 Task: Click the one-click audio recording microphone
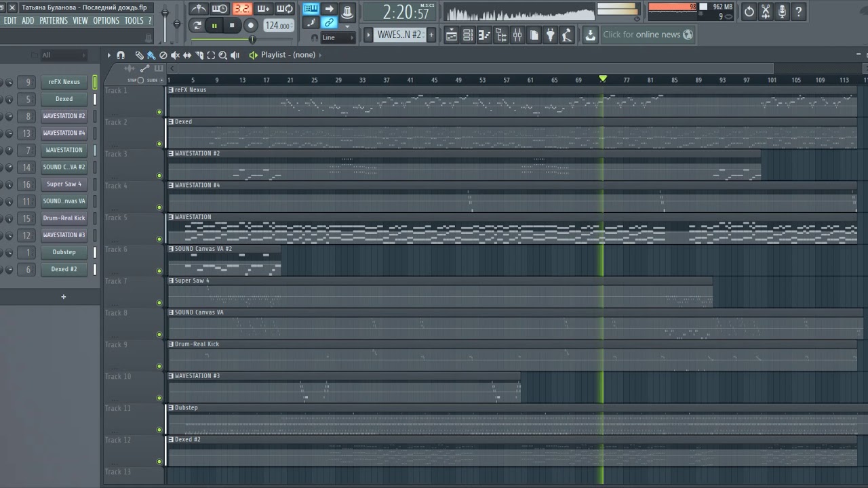click(x=782, y=11)
